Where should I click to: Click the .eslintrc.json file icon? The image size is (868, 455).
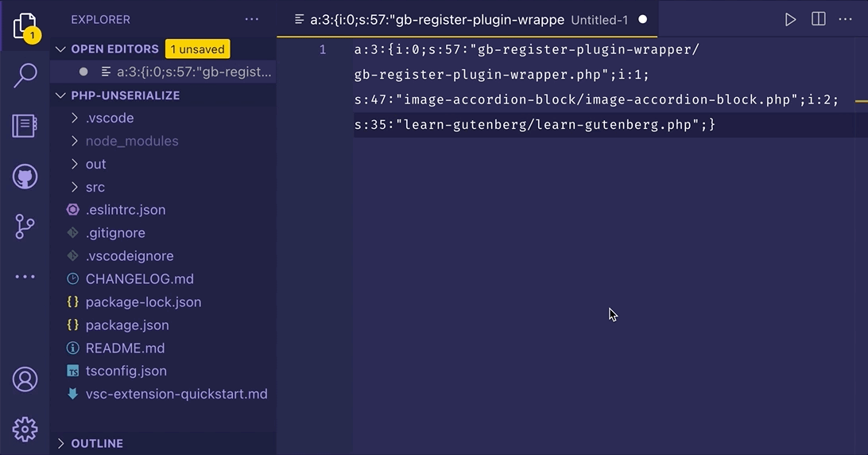(x=72, y=209)
